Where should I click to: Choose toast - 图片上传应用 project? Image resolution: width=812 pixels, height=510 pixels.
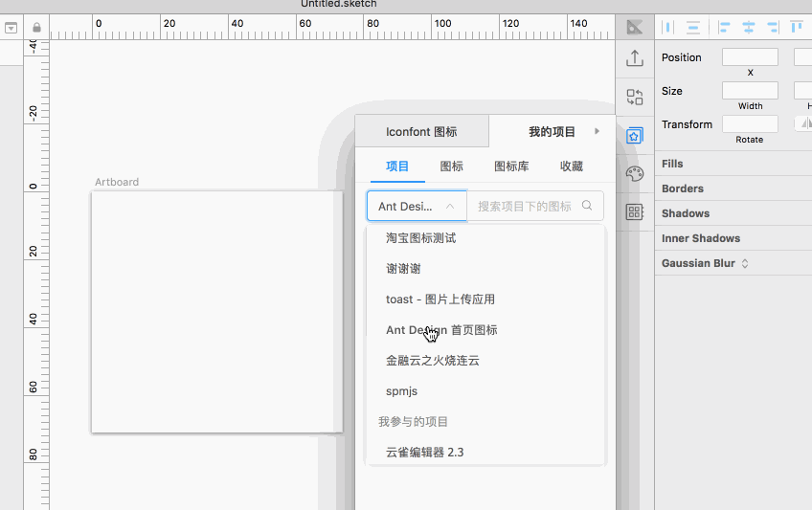[485, 299]
